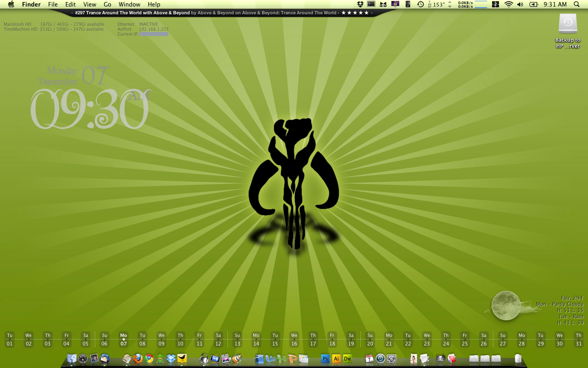Screen dimensions: 588x368
Task: Open the Documents folder stack in dock
Action: (485, 359)
